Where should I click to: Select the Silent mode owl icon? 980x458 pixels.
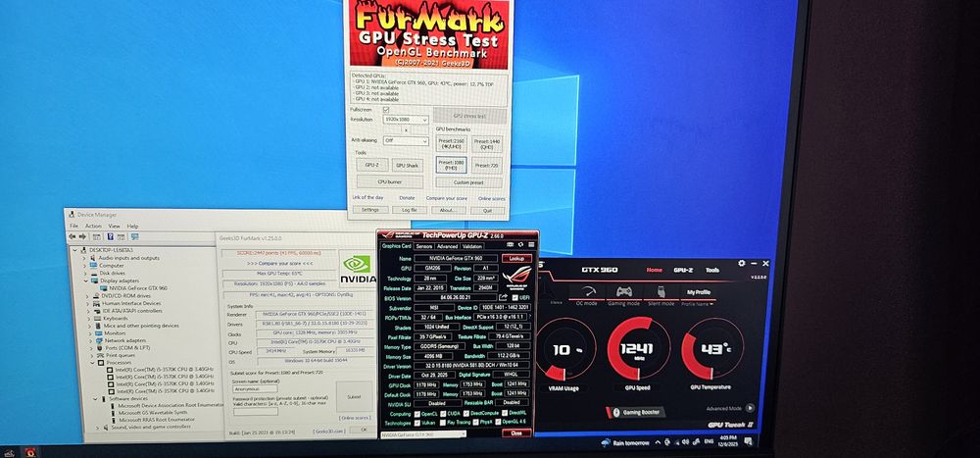(x=661, y=292)
